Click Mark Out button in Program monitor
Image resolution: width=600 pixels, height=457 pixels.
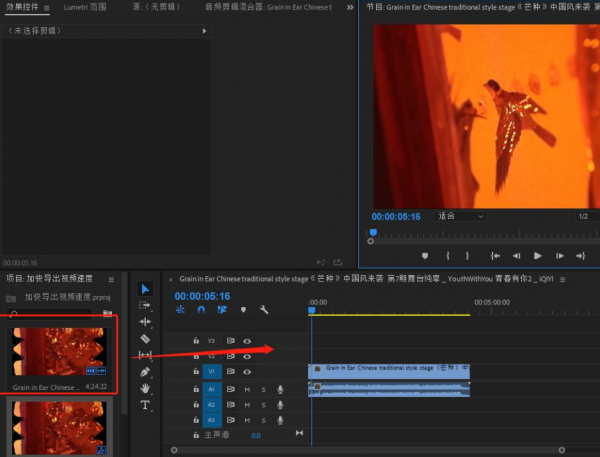point(467,256)
